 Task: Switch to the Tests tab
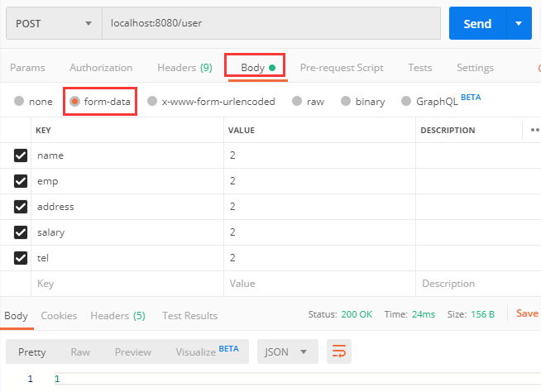pos(420,68)
